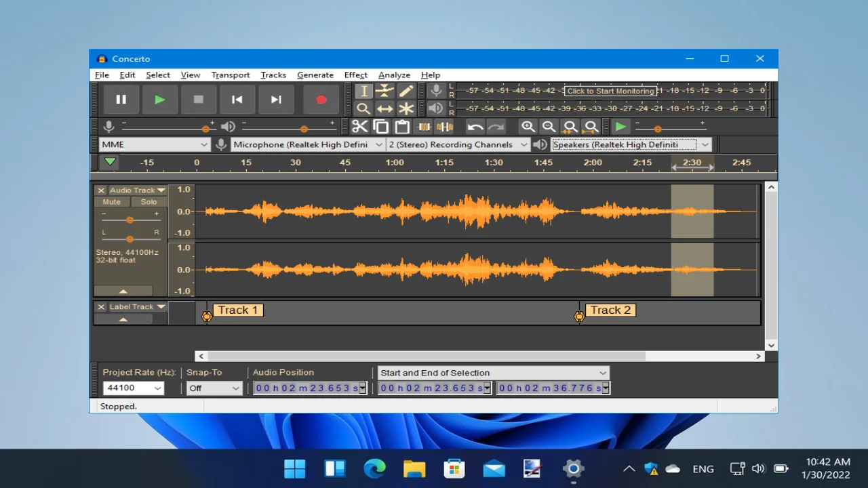
Task: Open Start and End of Selection dropdown
Action: click(x=494, y=373)
